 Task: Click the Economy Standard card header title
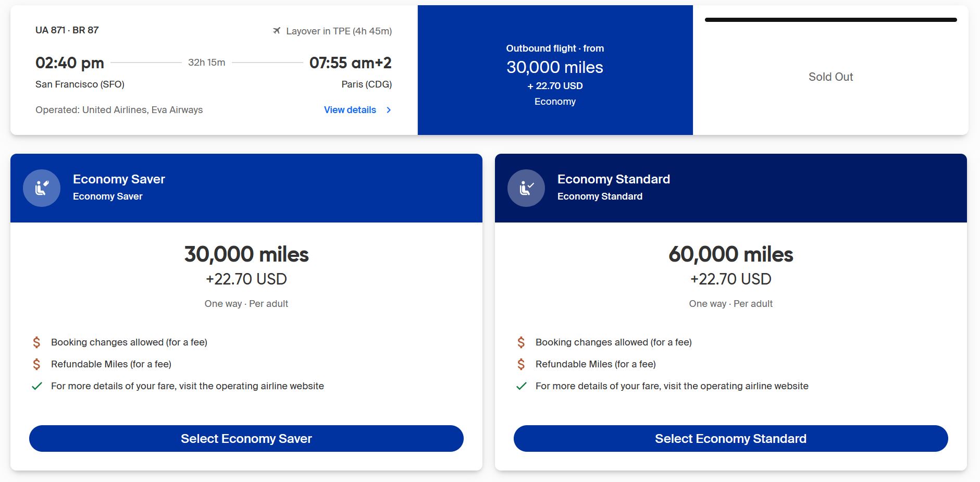click(x=613, y=179)
